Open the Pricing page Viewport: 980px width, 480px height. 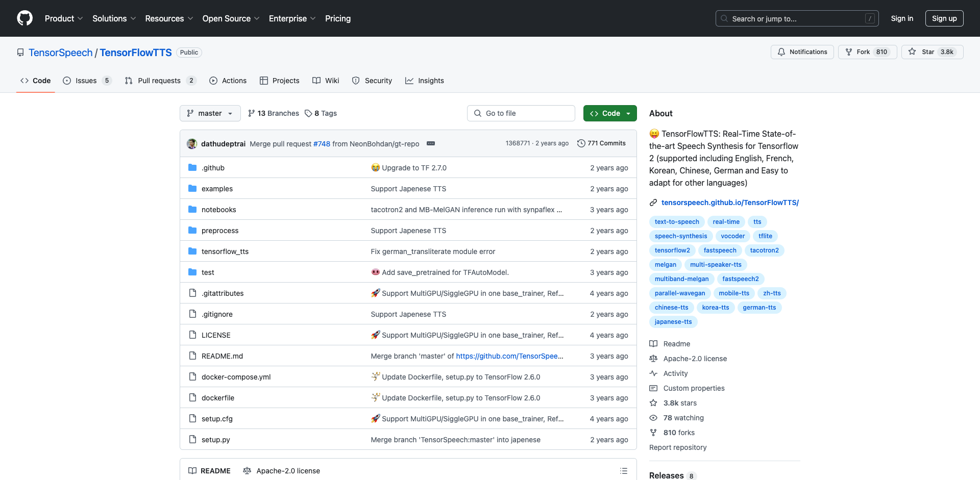[338, 18]
